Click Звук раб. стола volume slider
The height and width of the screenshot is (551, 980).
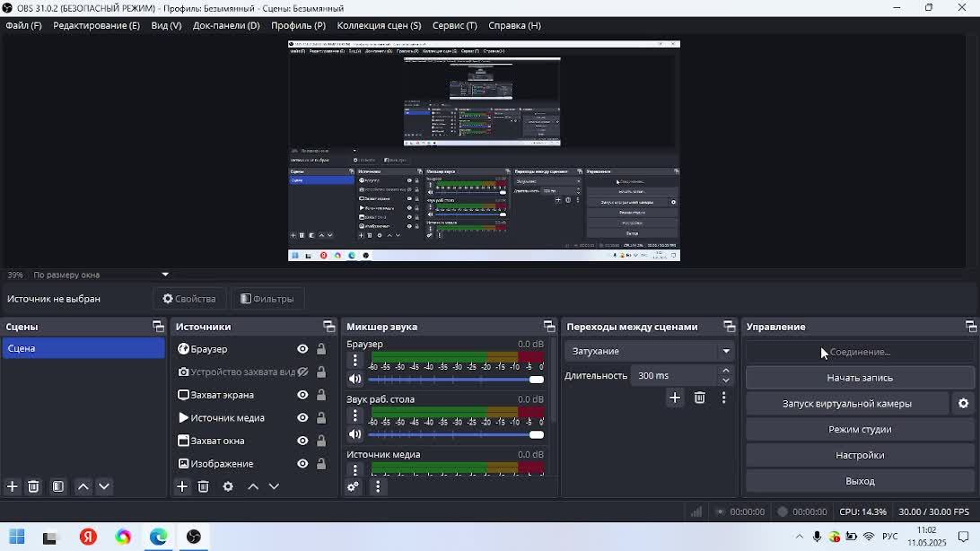click(x=456, y=434)
